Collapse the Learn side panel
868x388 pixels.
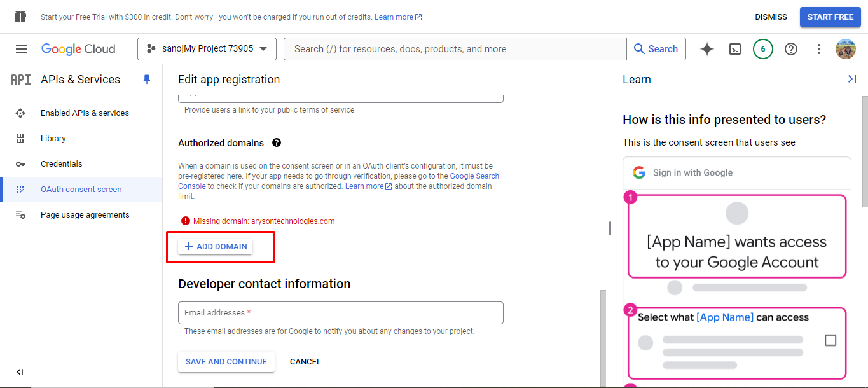852,79
